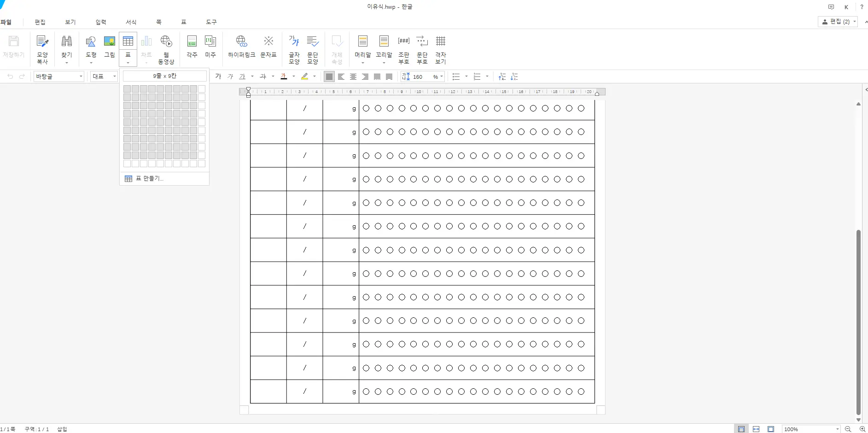Open the line spacing 160% dropdown
The height and width of the screenshot is (433, 868).
tap(442, 76)
